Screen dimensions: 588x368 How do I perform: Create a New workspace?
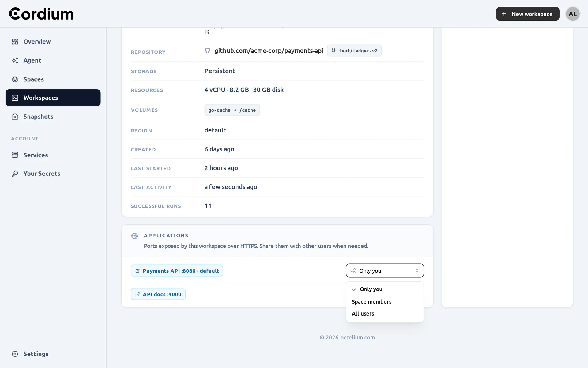tap(528, 14)
